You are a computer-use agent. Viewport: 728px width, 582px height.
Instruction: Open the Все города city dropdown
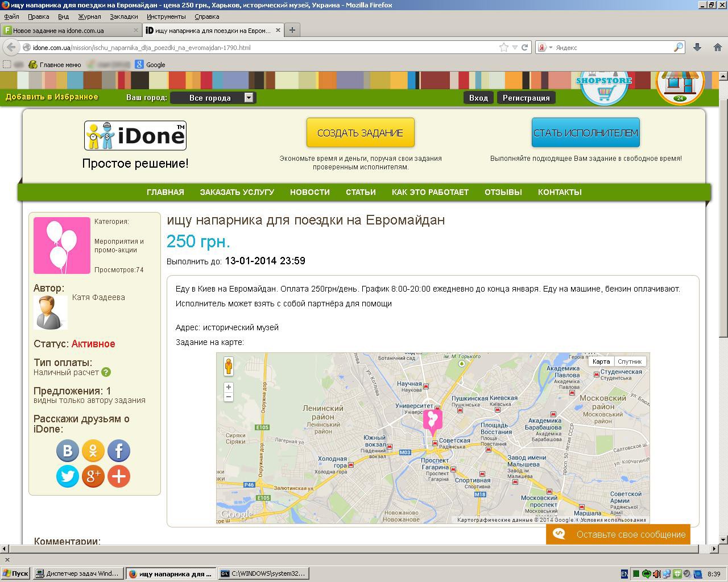[x=214, y=98]
